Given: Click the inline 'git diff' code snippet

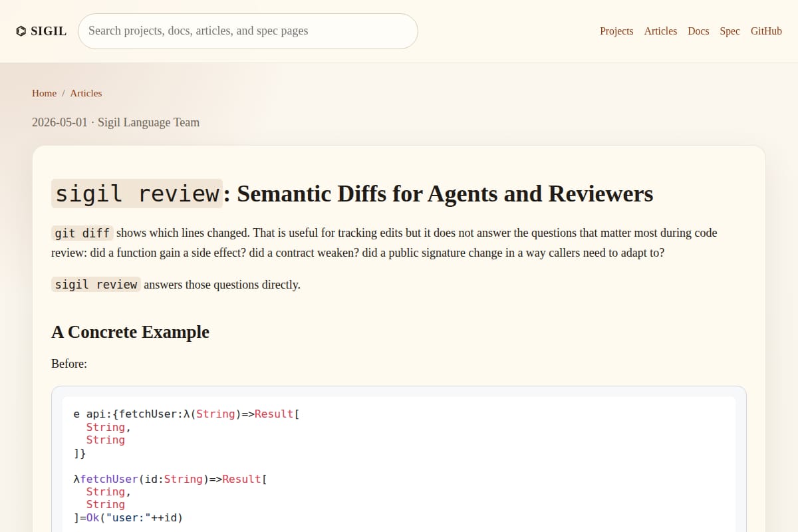Looking at the screenshot, I should [x=82, y=233].
